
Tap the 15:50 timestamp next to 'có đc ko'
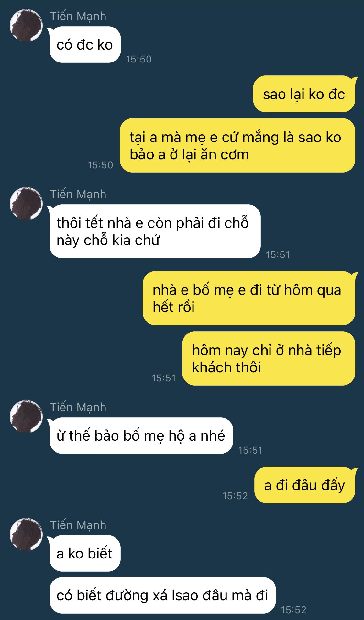pyautogui.click(x=139, y=59)
